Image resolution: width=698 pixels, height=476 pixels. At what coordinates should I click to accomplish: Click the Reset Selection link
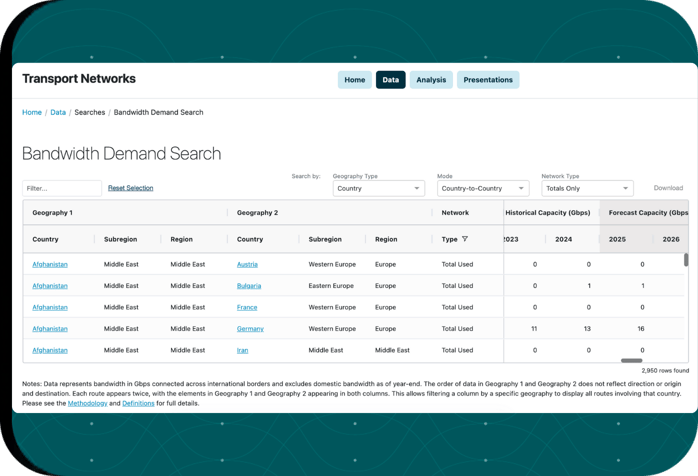(x=130, y=188)
